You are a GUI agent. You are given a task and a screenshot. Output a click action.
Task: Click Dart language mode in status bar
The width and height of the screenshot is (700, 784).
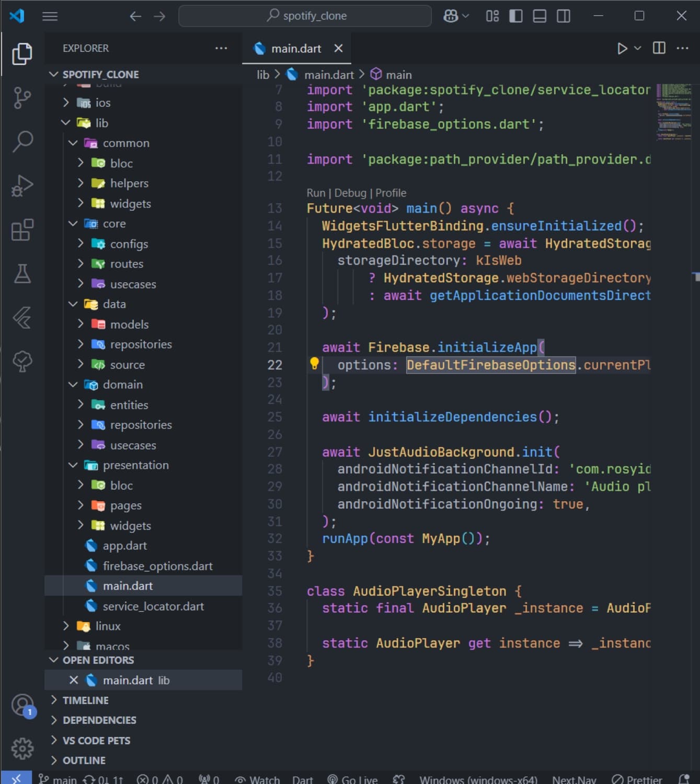click(x=303, y=779)
